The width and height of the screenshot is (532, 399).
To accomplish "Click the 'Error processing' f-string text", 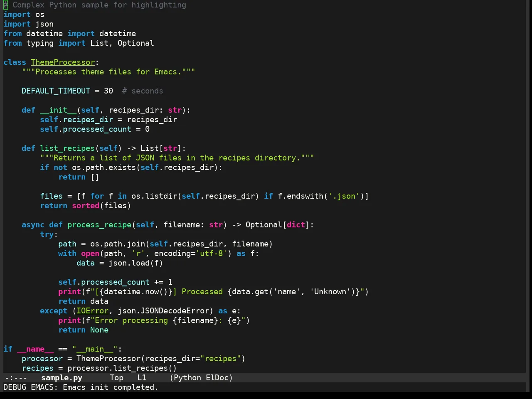I will 131,320.
